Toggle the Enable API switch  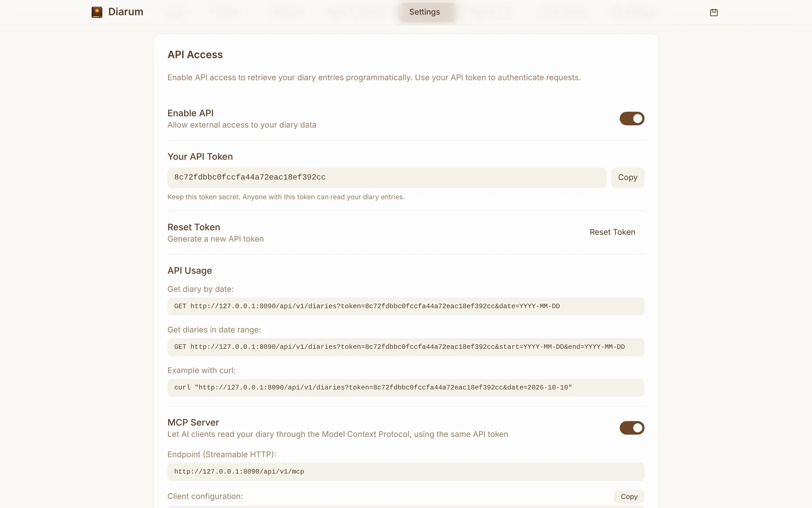point(632,119)
